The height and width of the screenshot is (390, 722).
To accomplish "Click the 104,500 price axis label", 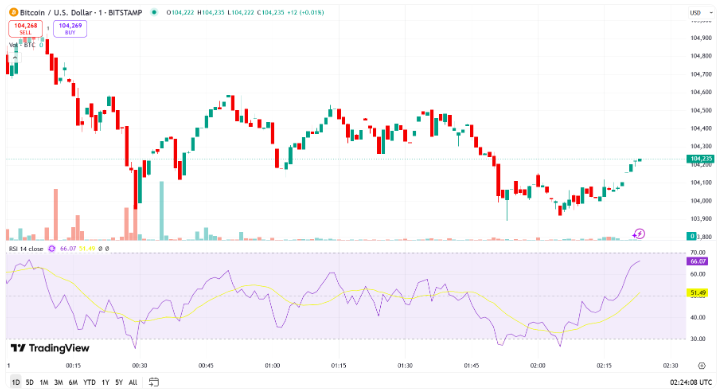I will click(701, 110).
